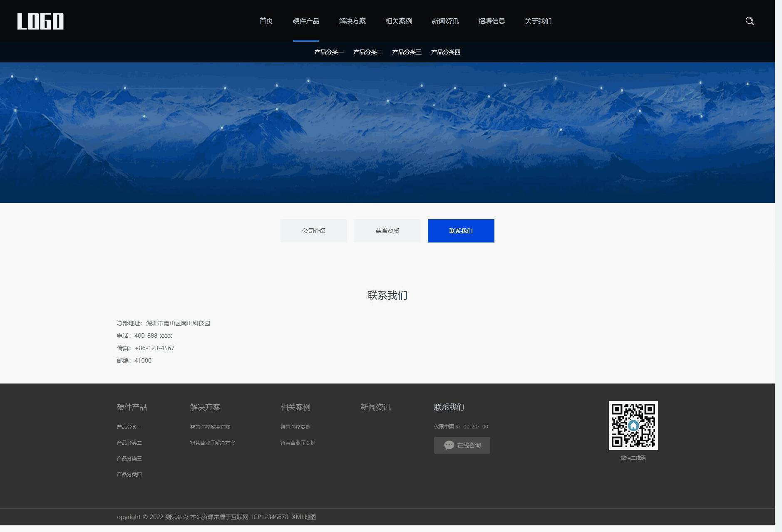The image size is (782, 532).
Task: Click the 微信二维码 caption
Action: tap(633, 458)
